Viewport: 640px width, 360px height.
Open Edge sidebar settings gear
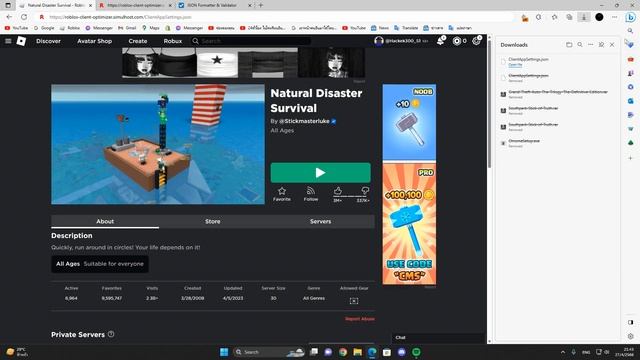click(631, 336)
